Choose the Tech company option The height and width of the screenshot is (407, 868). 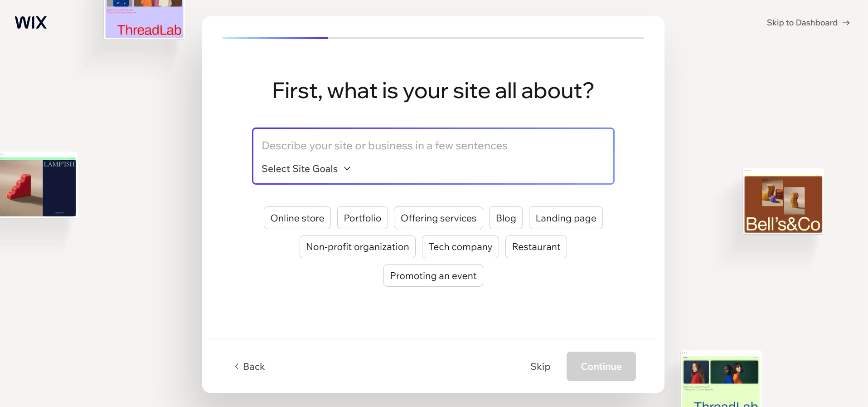click(x=460, y=246)
